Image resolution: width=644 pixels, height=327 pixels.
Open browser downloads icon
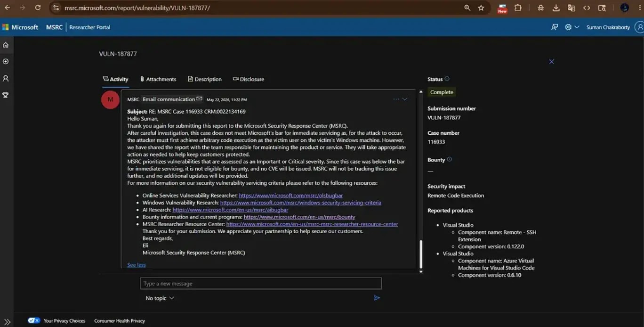556,8
